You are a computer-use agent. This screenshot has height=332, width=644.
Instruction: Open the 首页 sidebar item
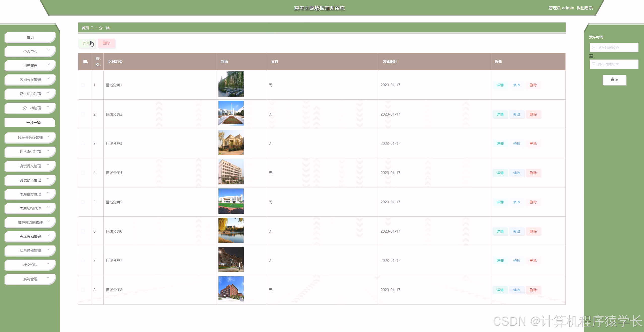(30, 37)
